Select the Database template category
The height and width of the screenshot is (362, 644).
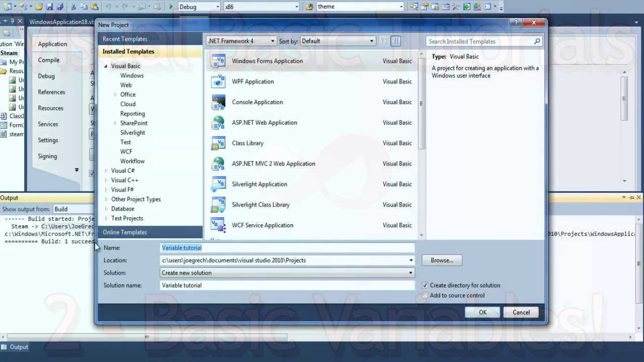(122, 209)
